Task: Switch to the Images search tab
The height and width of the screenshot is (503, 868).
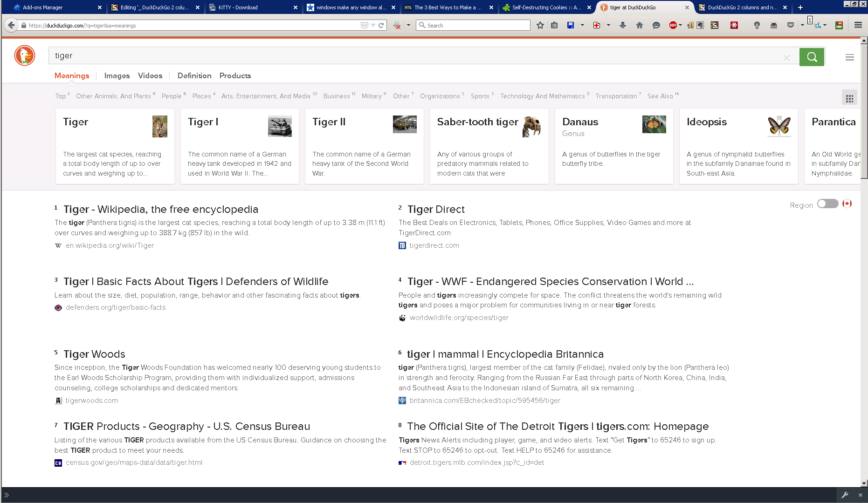Action: pos(117,75)
